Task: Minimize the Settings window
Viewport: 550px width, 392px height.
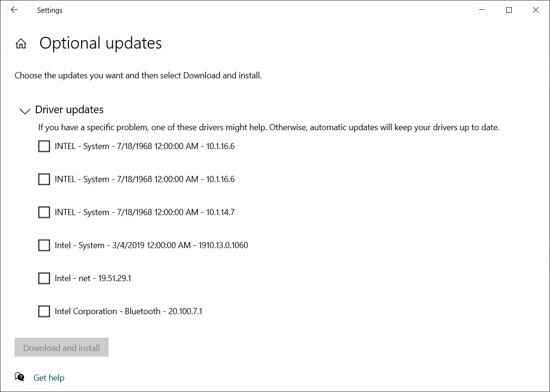Action: [482, 10]
